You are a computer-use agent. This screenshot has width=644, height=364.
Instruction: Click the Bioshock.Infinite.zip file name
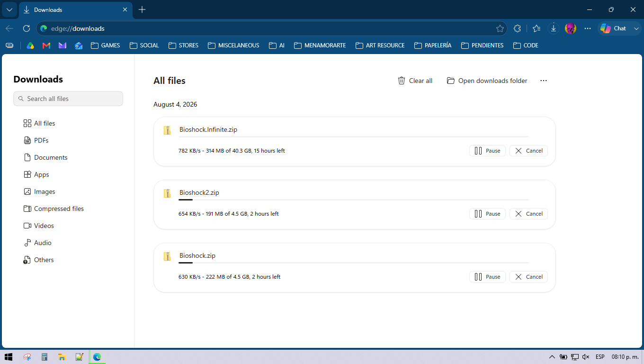[x=208, y=129]
